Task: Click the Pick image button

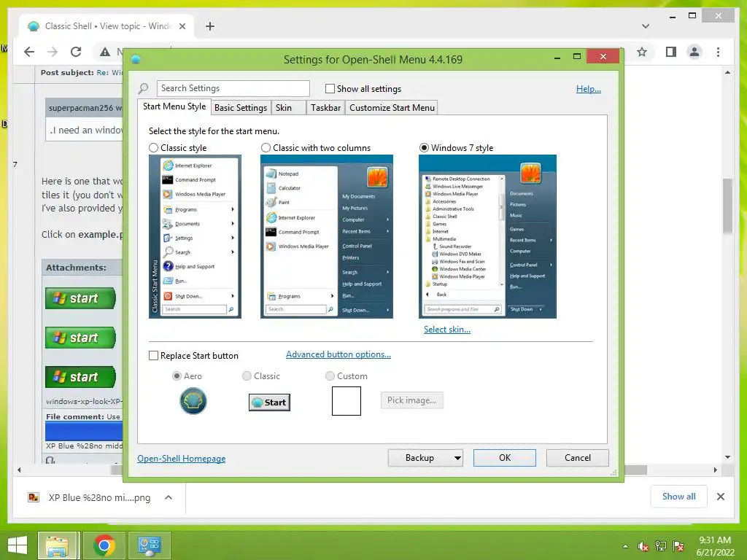Action: [411, 400]
